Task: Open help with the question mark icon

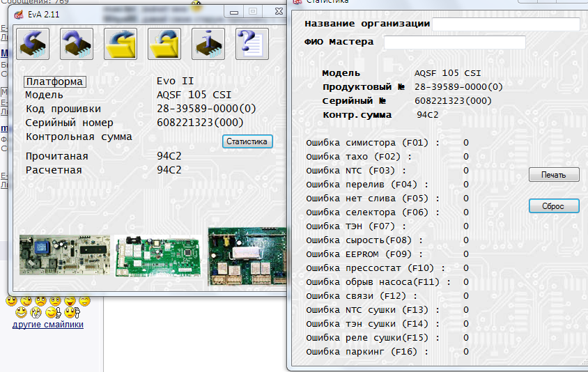Action: point(252,44)
